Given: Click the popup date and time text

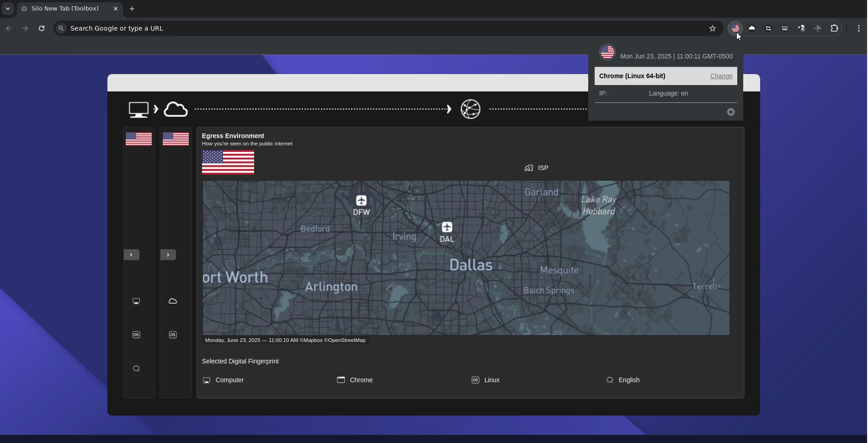Looking at the screenshot, I should tap(676, 56).
